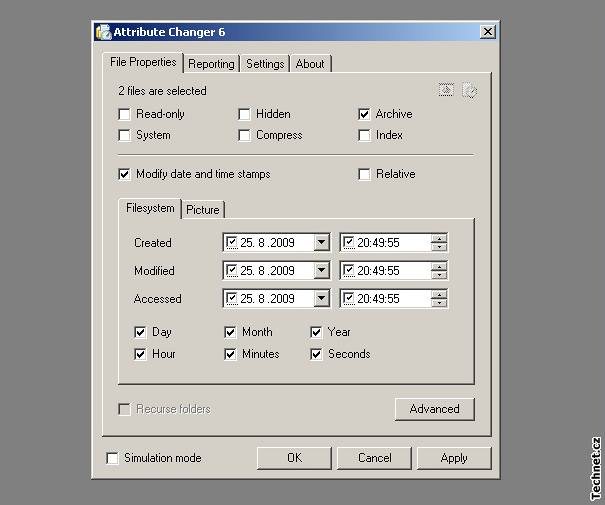This screenshot has width=605, height=505.
Task: Click the Advanced button
Action: pos(434,409)
